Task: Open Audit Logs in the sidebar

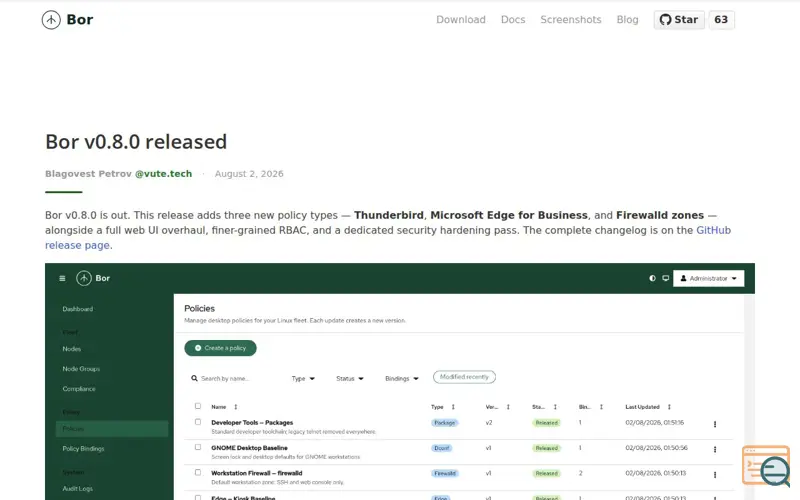Action: [78, 489]
